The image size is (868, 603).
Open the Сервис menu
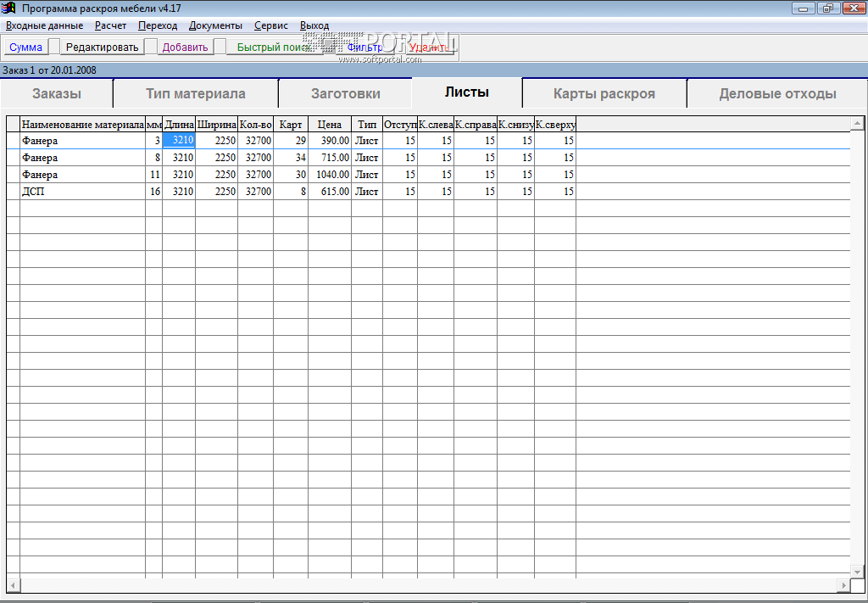271,25
